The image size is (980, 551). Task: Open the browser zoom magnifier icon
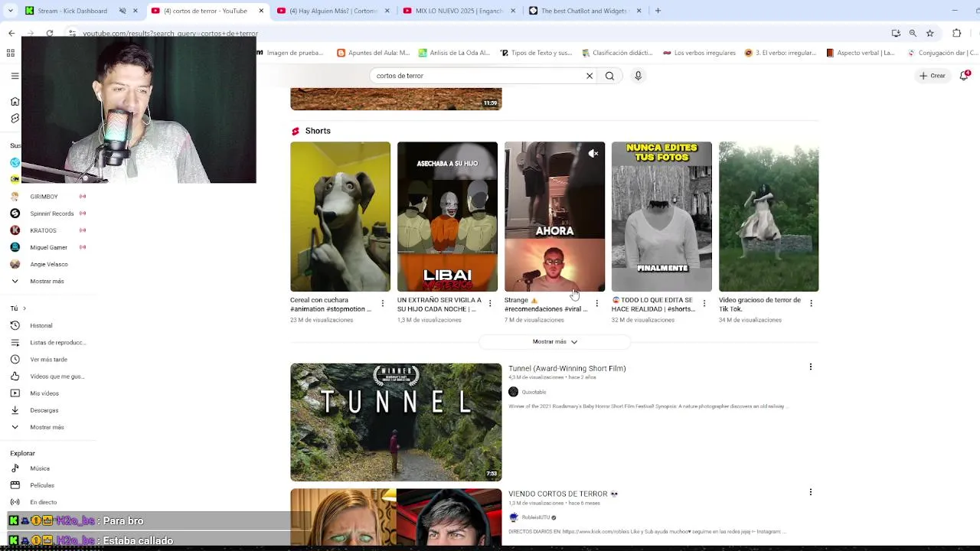point(913,33)
